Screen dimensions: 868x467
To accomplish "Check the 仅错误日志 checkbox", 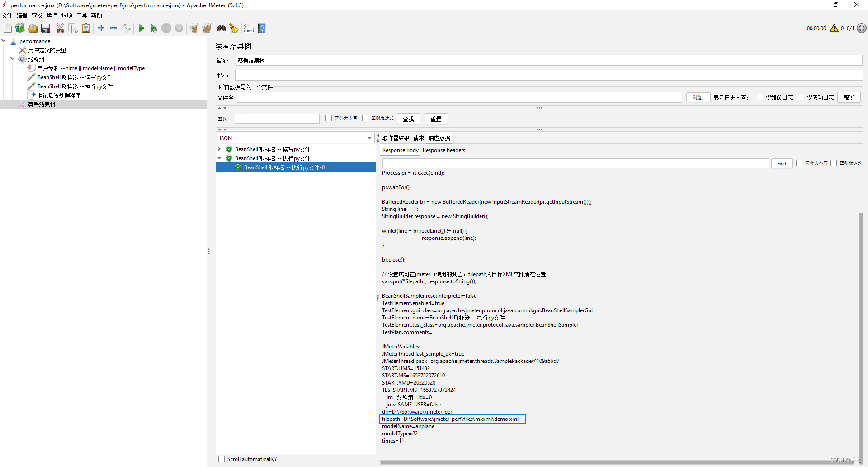I will (760, 97).
